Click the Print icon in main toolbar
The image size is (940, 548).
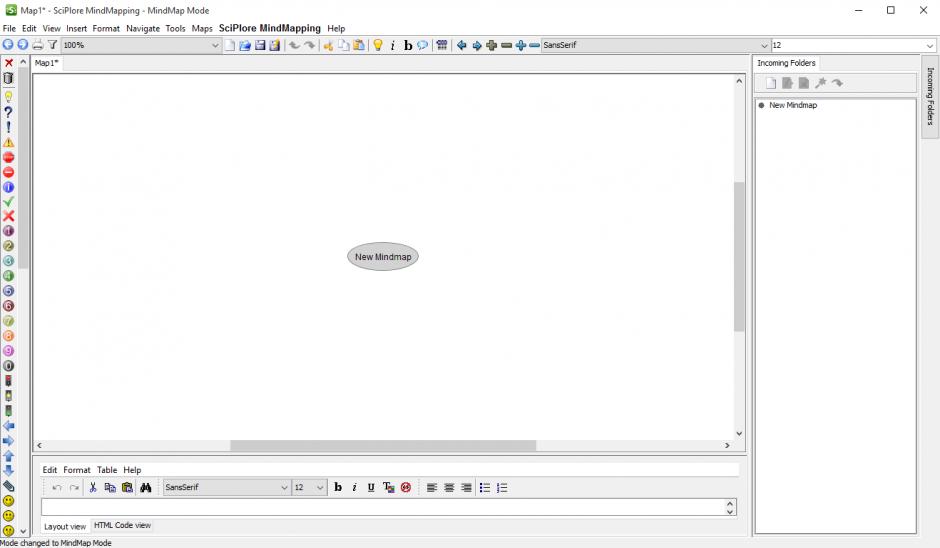pyautogui.click(x=38, y=44)
